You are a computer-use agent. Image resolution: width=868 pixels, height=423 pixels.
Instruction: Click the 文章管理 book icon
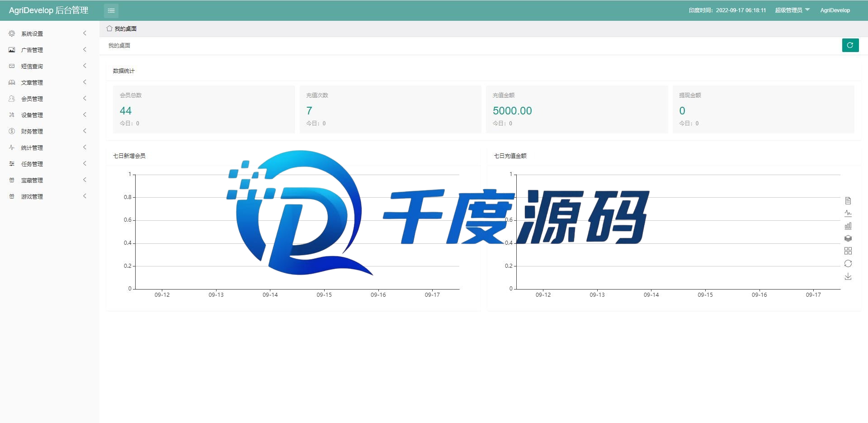(12, 82)
